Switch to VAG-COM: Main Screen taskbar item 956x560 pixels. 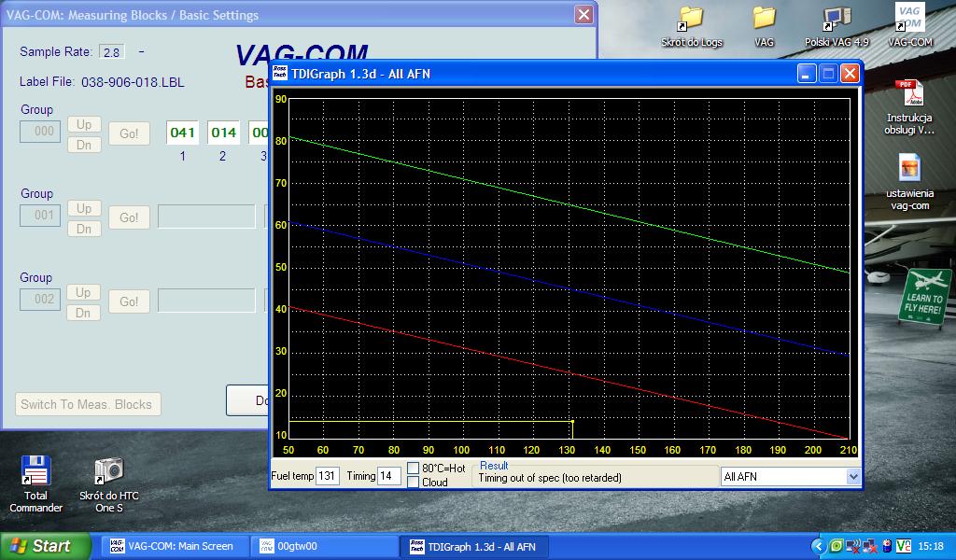[x=175, y=546]
